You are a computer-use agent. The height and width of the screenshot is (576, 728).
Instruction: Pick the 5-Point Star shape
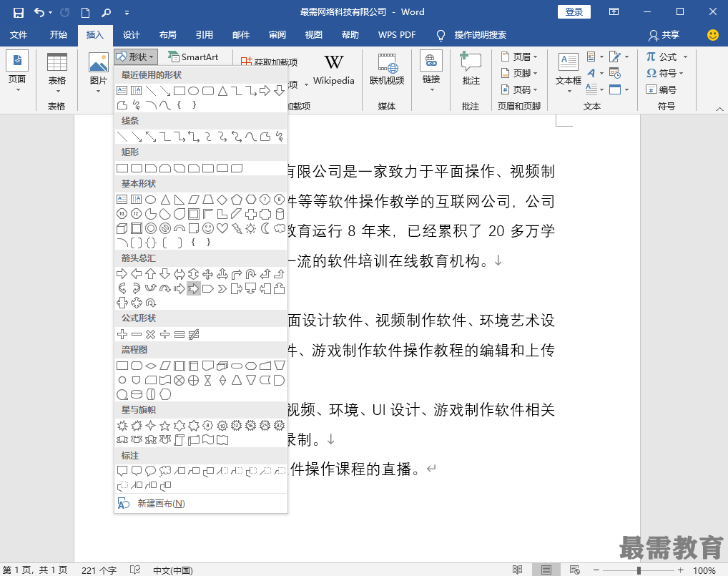click(164, 426)
